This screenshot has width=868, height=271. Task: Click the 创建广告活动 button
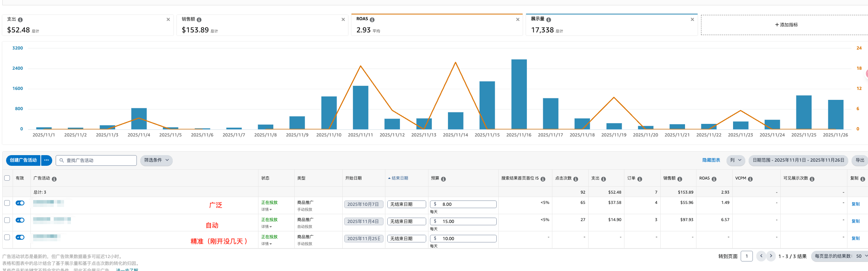tap(23, 160)
